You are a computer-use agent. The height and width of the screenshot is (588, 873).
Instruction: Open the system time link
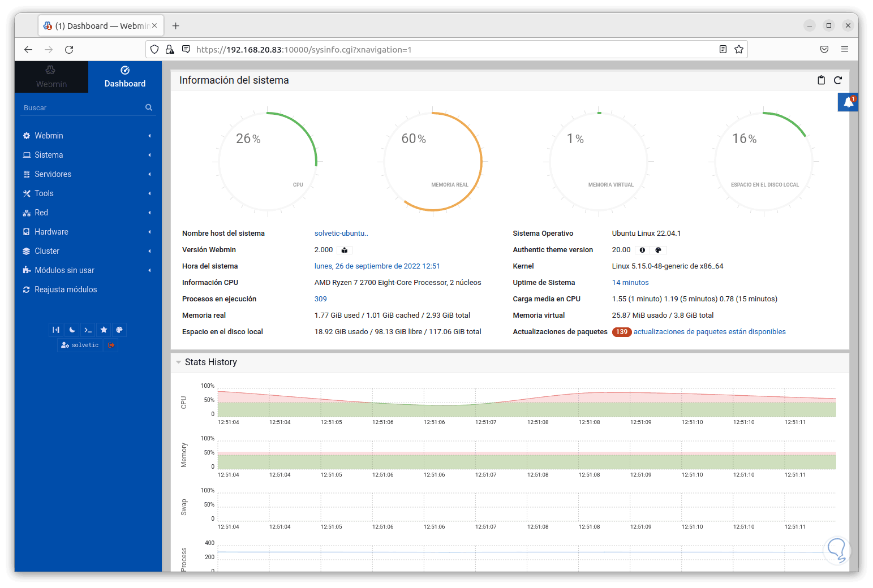point(377,266)
